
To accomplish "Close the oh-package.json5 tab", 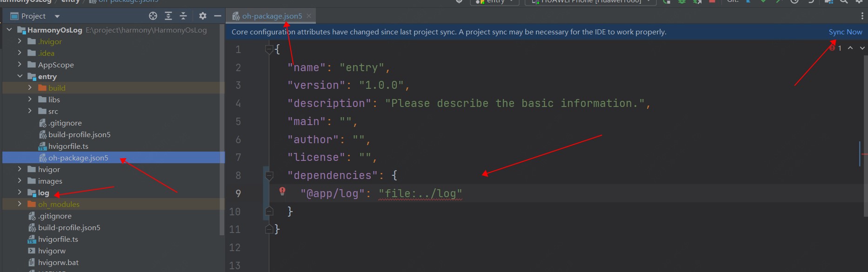I will pos(309,16).
